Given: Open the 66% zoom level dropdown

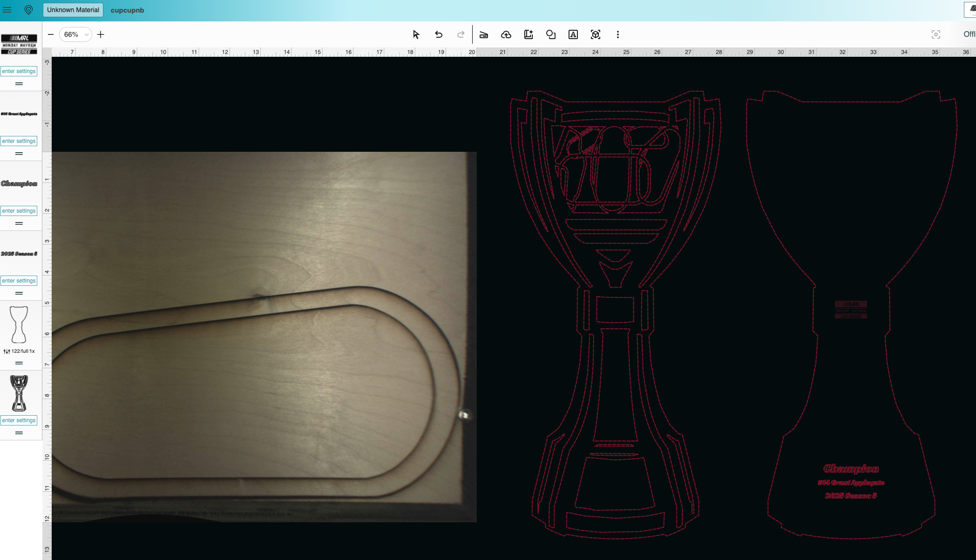Looking at the screenshot, I should click(75, 34).
